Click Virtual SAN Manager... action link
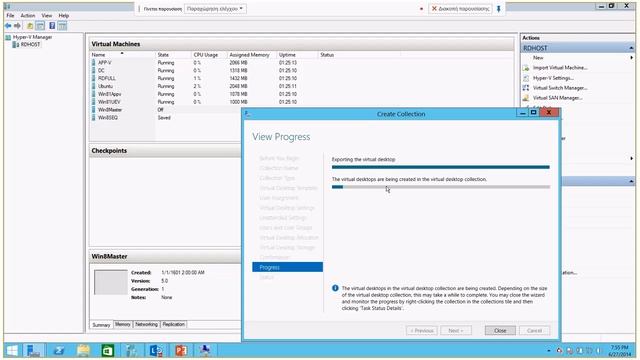The width and height of the screenshot is (640, 360). 558,98
